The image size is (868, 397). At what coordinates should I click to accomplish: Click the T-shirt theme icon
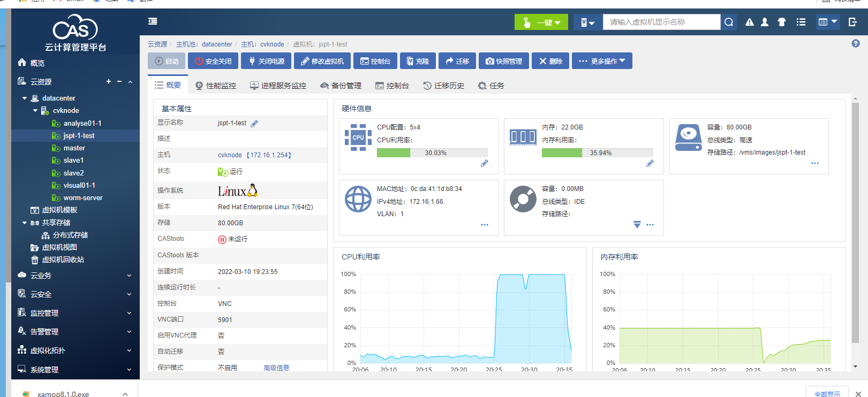[782, 22]
